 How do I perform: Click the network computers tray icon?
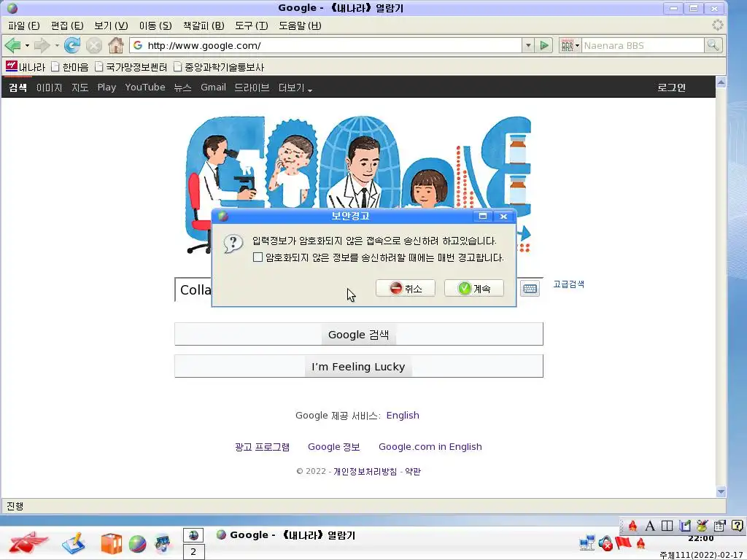(x=587, y=543)
